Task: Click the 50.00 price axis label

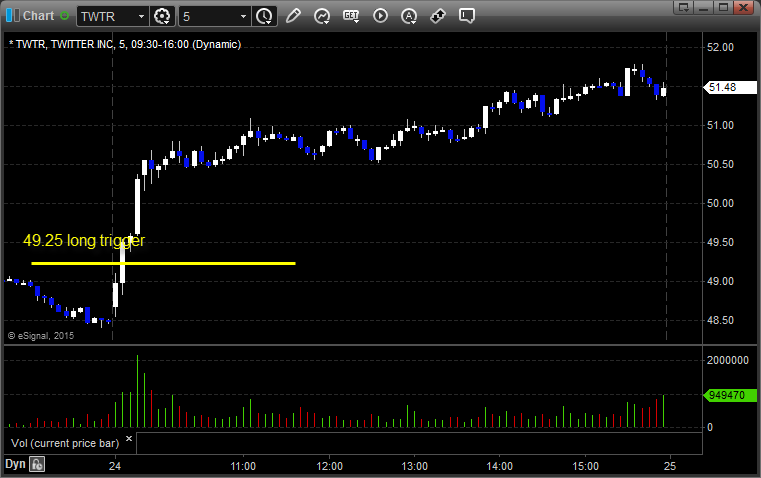Action: point(720,203)
